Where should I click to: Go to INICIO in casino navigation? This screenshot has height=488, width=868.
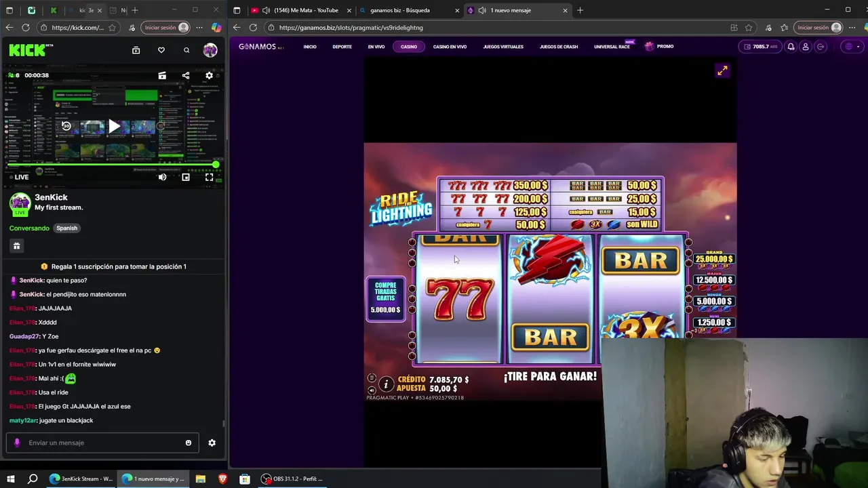point(310,47)
